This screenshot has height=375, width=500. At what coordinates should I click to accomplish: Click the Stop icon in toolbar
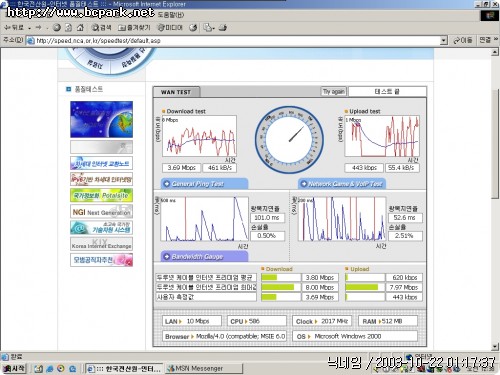pyautogui.click(x=57, y=28)
